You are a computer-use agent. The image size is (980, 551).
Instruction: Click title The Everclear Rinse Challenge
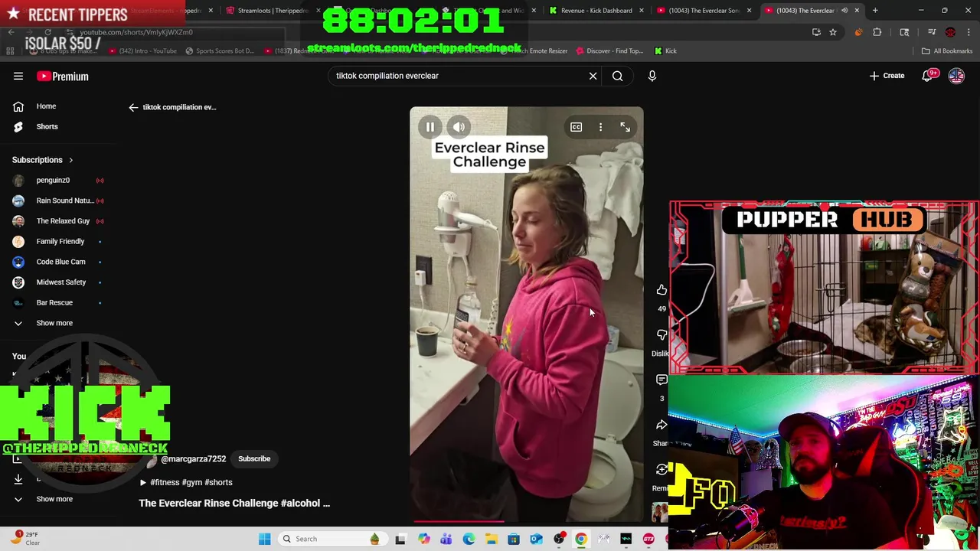(234, 504)
